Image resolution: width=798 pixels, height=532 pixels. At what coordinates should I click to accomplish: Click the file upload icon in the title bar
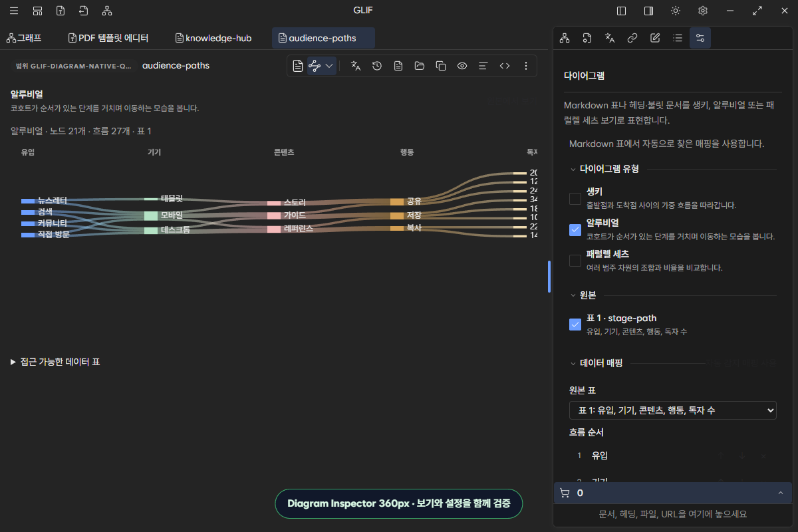tap(61, 11)
